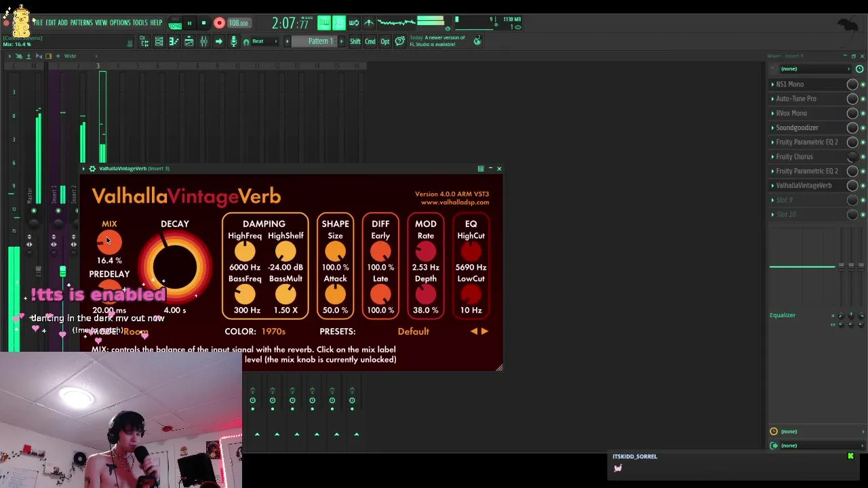Click the Mod Rate knob at 2.53 Hz
Screen dimensions: 868x488
pos(426,251)
